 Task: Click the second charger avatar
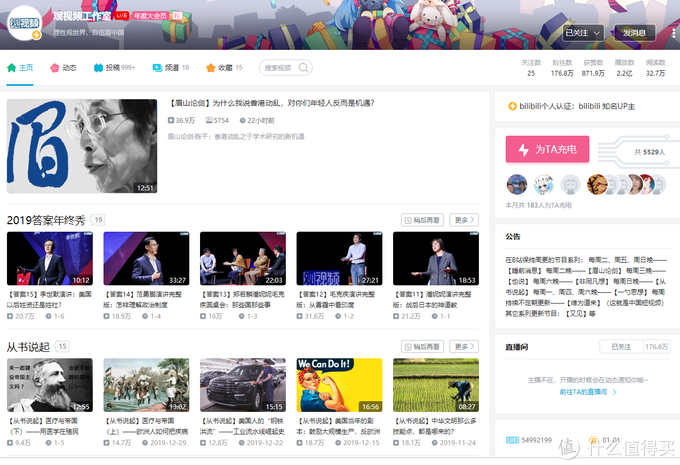click(x=543, y=184)
